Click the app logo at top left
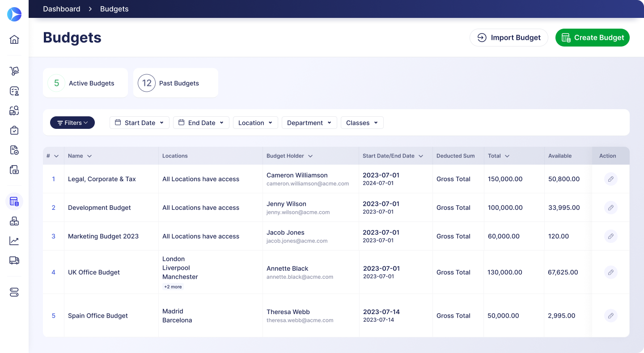Screen dimensions: 644x353 pyautogui.click(x=14, y=14)
